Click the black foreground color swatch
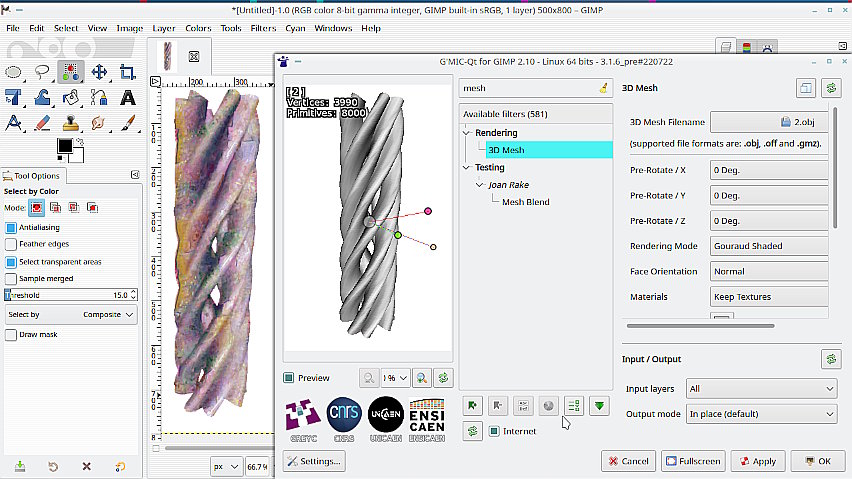Screen dimensions: 852x479 coord(64,146)
